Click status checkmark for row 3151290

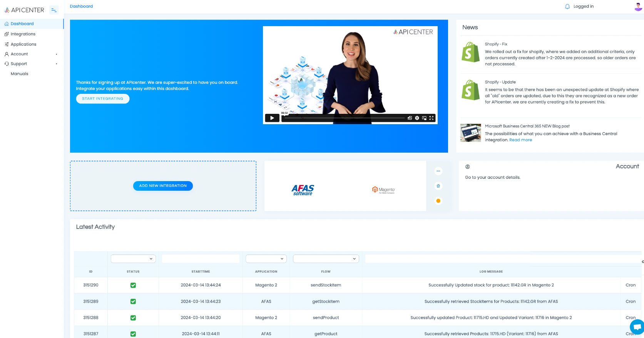pyautogui.click(x=133, y=285)
